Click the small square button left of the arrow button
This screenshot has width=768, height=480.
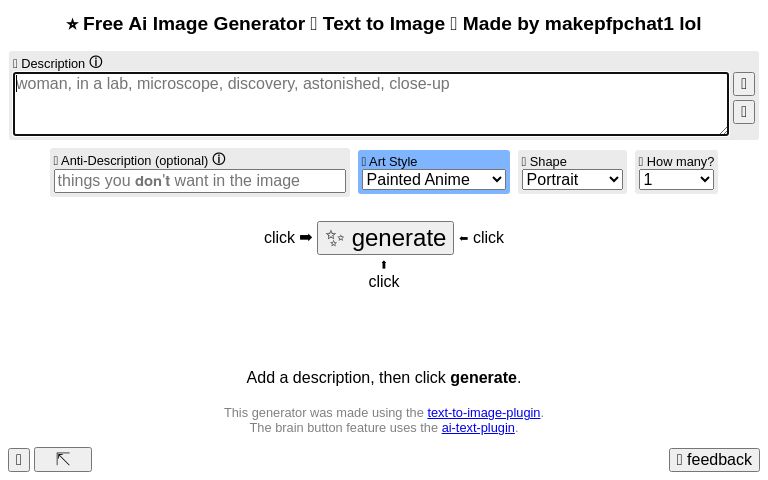[x=19, y=460]
